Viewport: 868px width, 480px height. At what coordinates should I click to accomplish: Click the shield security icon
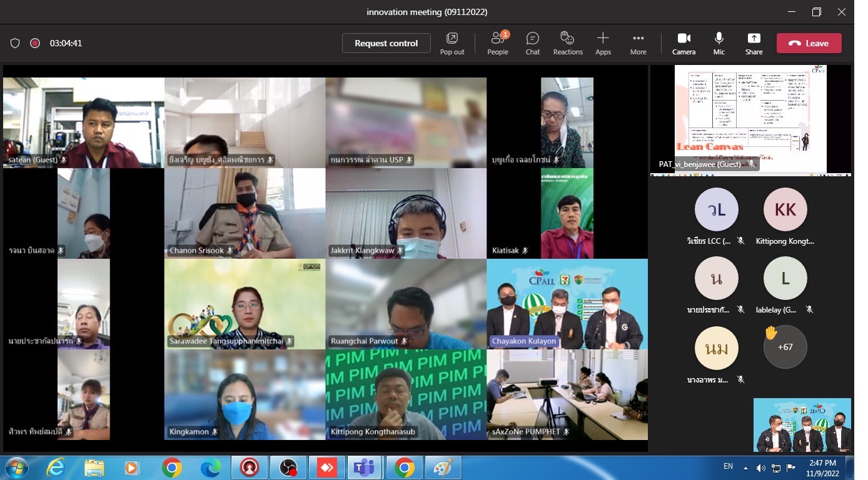15,43
